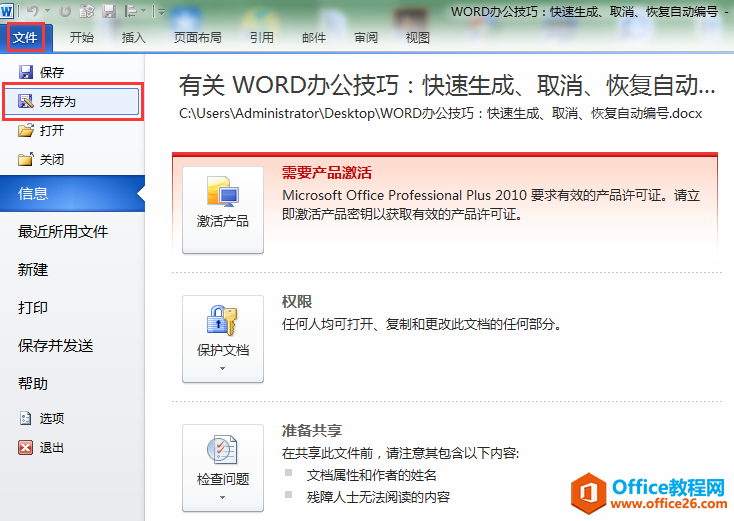Click the window title text in title bar

tap(584, 11)
